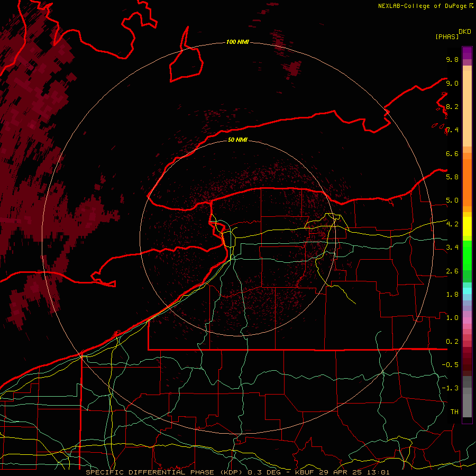The width and height of the screenshot is (476, 476).
Task: Click the 0.3 DEG elevation text
Action: click(264, 472)
